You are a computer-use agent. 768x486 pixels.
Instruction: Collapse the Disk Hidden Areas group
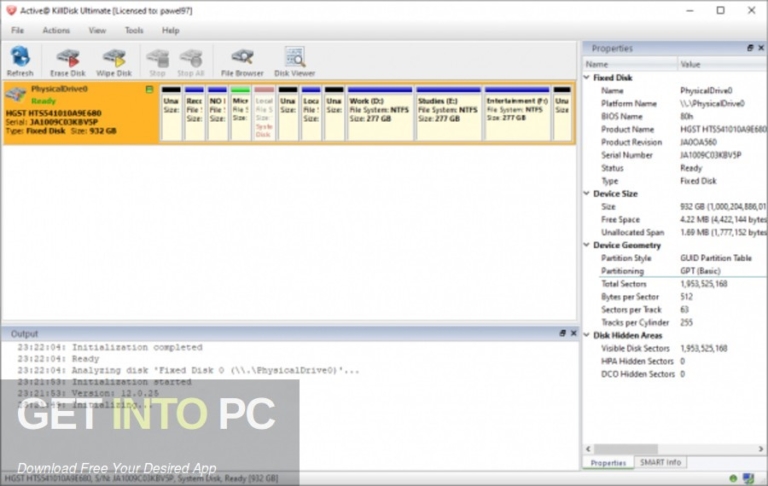click(x=587, y=335)
